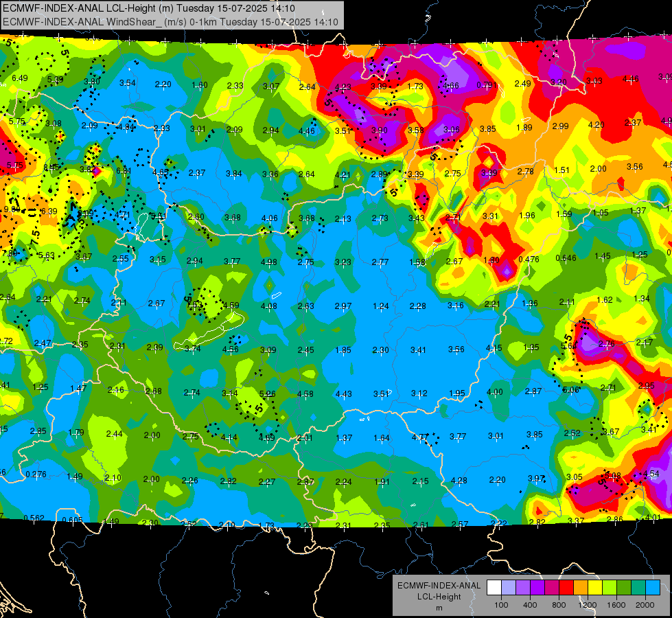Image resolution: width=672 pixels, height=618 pixels.
Task: Click the legend scale label 1600
Action: 616,605
